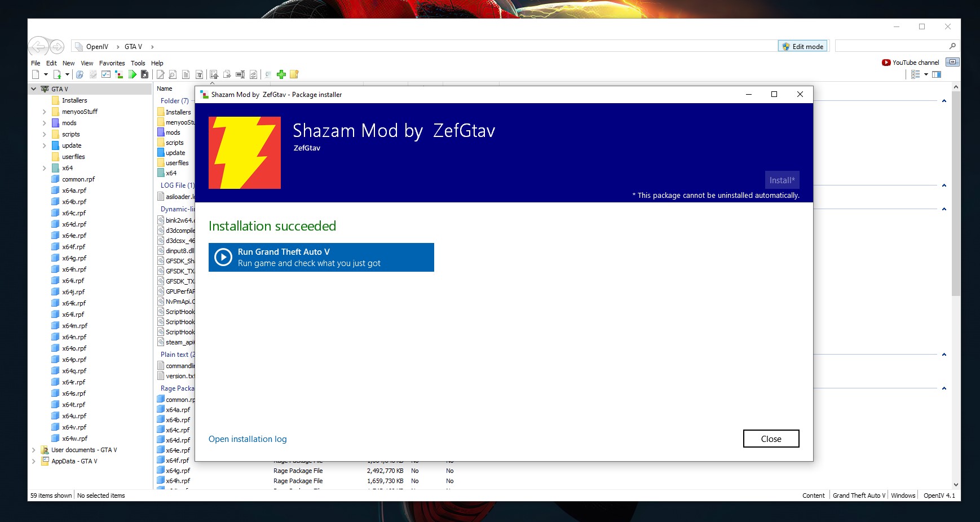Run Grand Theft Auto V from installer
980x522 pixels.
[x=321, y=258]
